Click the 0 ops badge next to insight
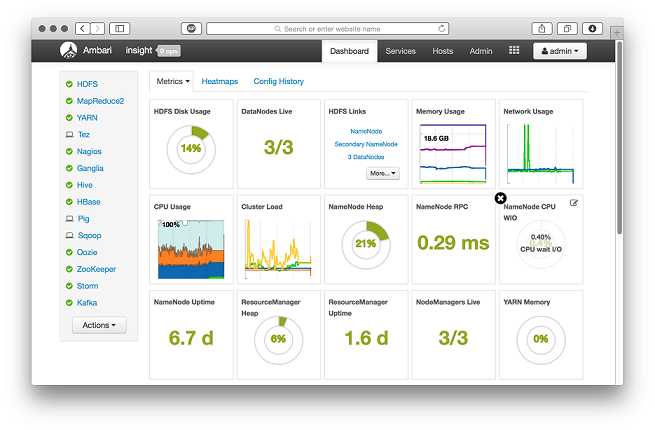The height and width of the screenshot is (430, 655). [x=169, y=51]
